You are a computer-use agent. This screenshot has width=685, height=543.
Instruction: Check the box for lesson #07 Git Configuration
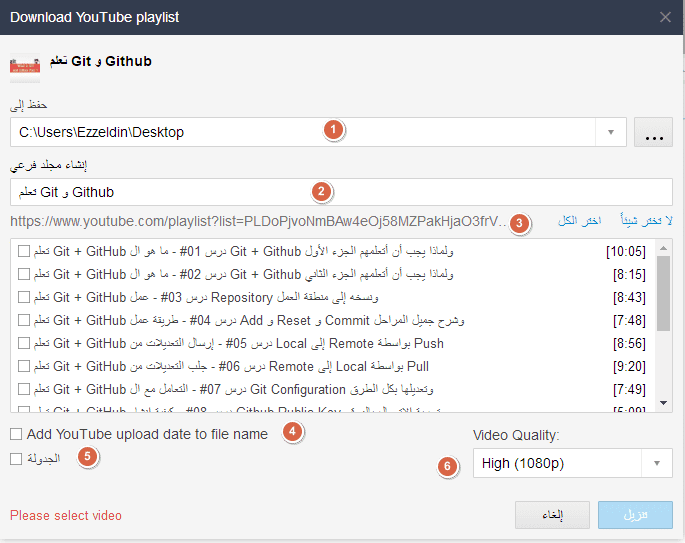tap(24, 389)
